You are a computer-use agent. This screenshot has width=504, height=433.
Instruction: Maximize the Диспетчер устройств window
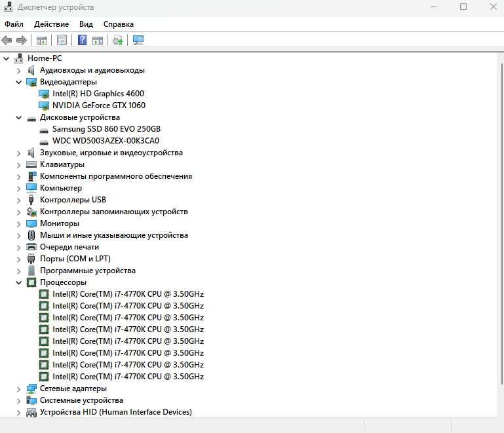pyautogui.click(x=463, y=7)
